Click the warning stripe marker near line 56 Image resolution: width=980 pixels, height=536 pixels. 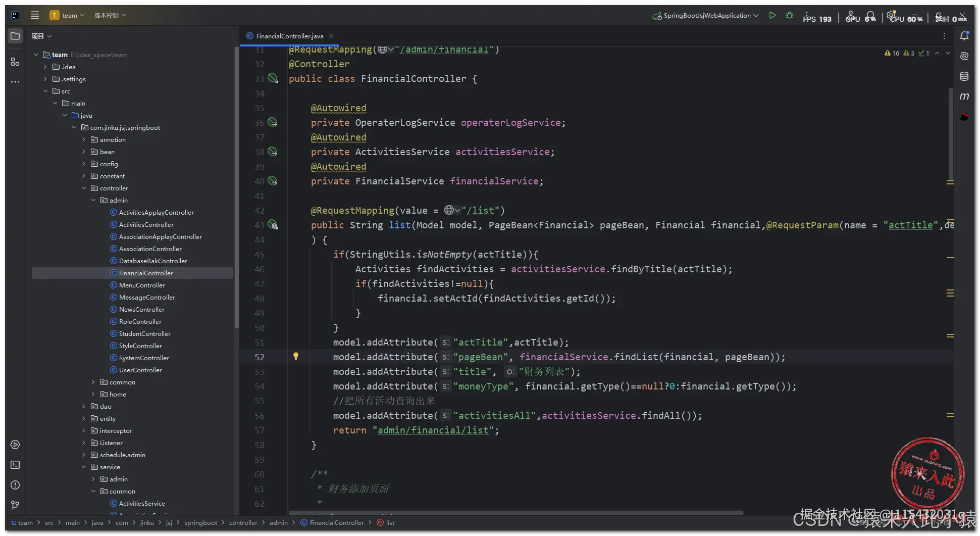click(x=950, y=415)
